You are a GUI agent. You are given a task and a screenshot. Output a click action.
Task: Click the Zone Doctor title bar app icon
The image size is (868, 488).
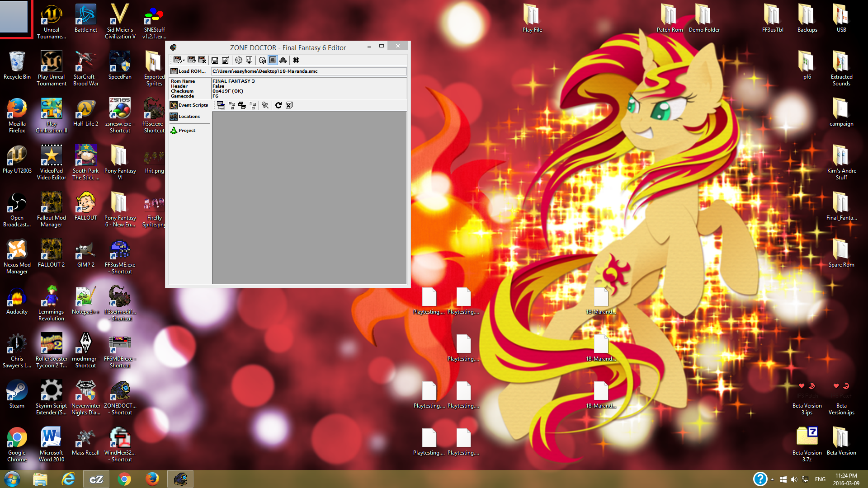tap(173, 47)
